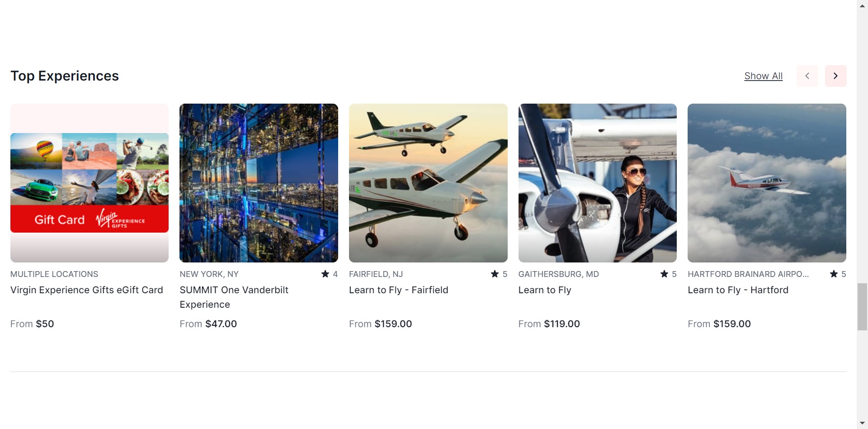The height and width of the screenshot is (429, 868).
Task: Open the Show All experiences link
Action: pos(763,76)
